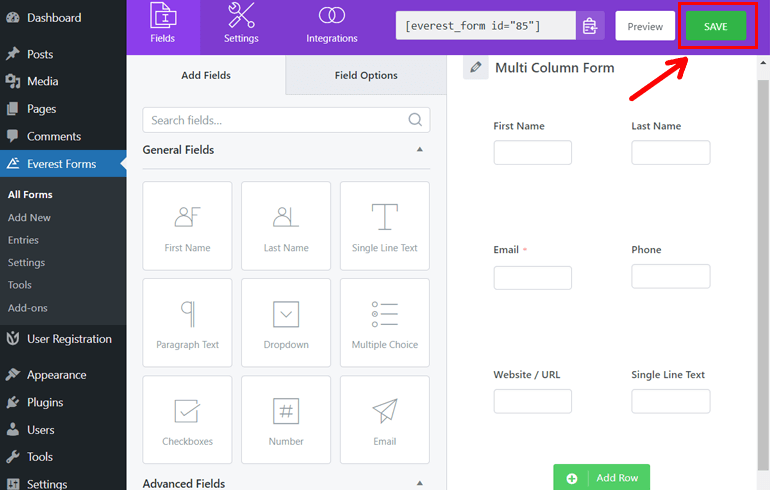Screen dimensions: 770x490
Task: Click the Last Name input in form
Action: 670,153
